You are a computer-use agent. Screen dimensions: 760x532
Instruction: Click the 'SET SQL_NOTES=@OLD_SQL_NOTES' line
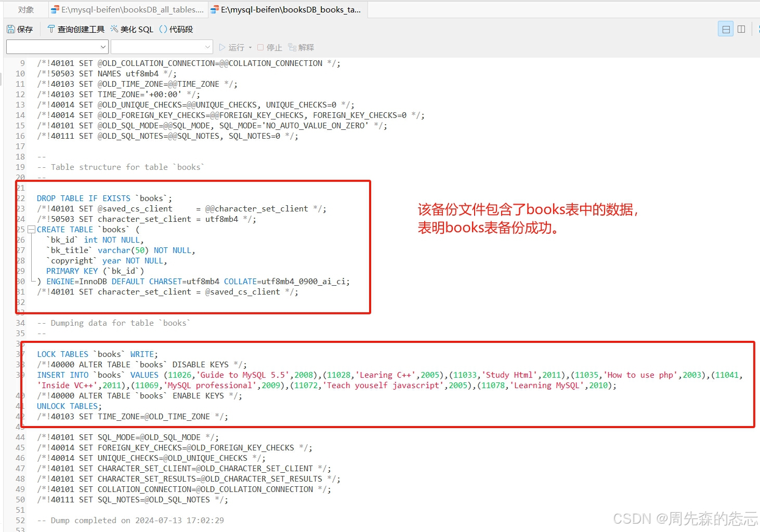[x=133, y=500]
